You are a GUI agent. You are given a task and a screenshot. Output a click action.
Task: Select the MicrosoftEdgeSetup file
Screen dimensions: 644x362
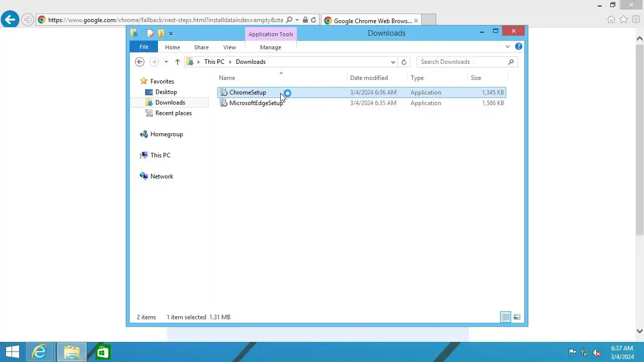click(x=362, y=103)
